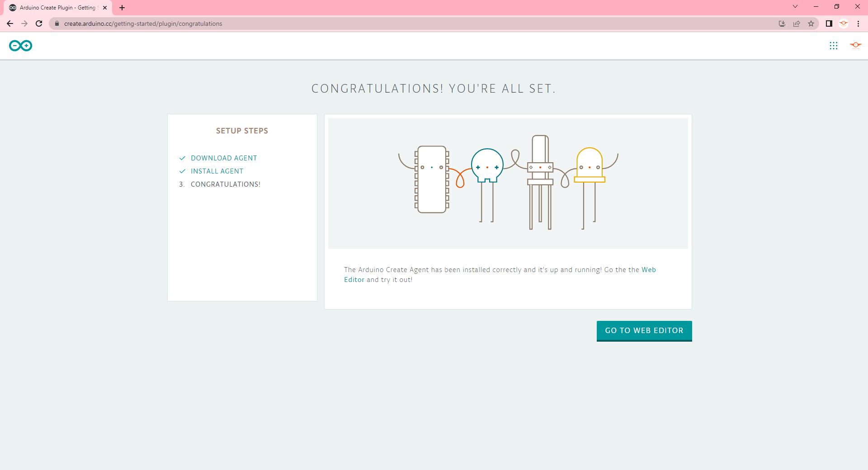Image resolution: width=868 pixels, height=470 pixels.
Task: Click the address bar URL
Action: pyautogui.click(x=143, y=23)
